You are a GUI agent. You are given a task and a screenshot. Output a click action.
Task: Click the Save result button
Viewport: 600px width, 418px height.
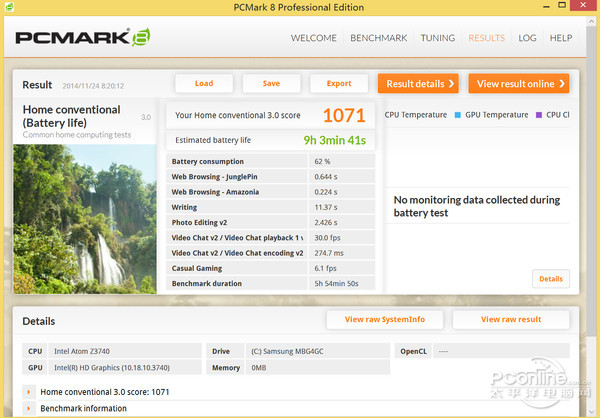click(x=271, y=83)
